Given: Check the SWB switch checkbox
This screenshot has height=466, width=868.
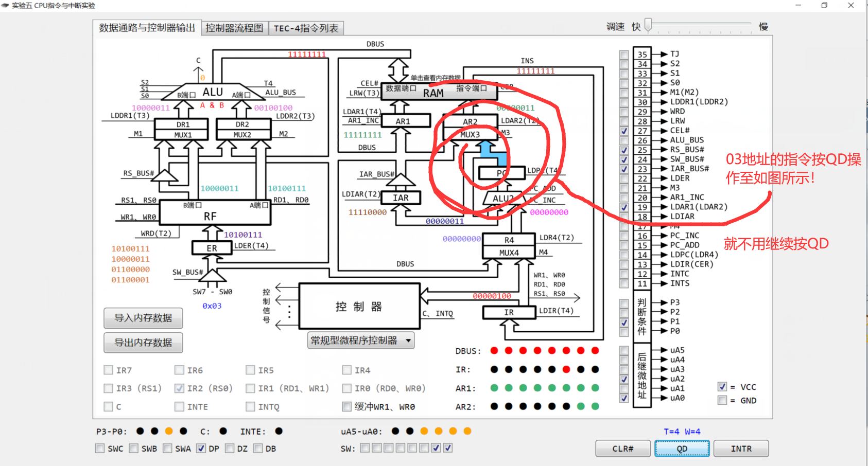Looking at the screenshot, I should pyautogui.click(x=134, y=449).
